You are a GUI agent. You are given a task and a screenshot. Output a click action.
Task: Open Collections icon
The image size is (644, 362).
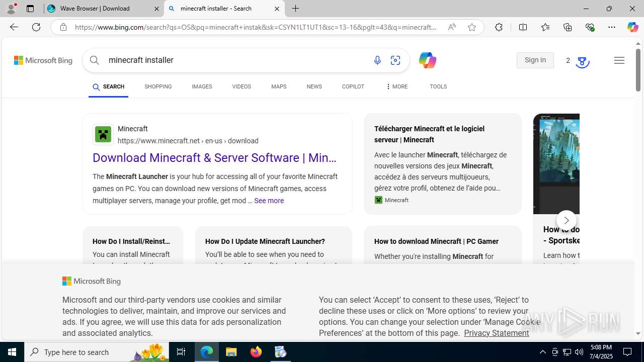pos(568,27)
